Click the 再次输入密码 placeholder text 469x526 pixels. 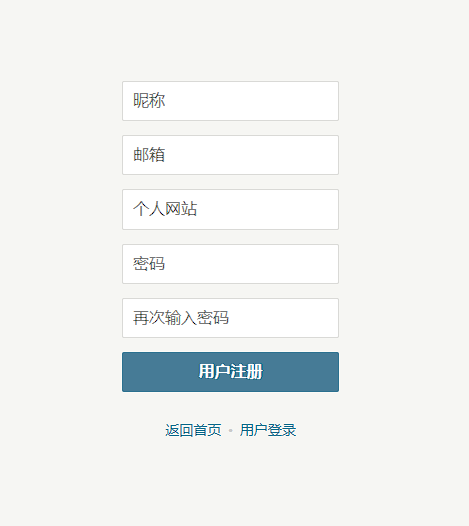[x=181, y=318]
